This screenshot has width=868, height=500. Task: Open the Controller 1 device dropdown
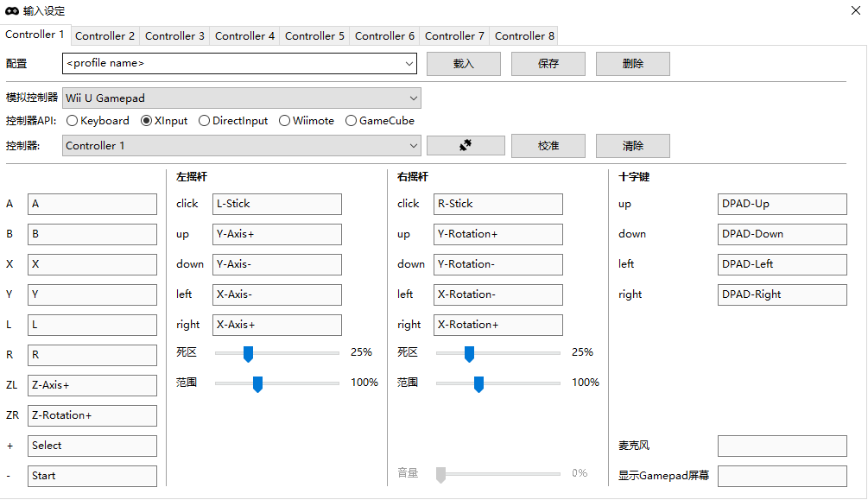(x=241, y=146)
